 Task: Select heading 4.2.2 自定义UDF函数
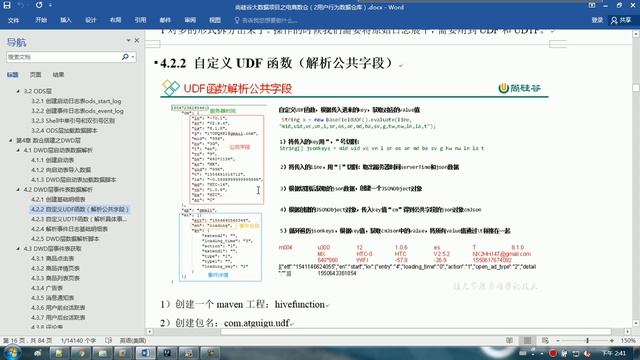click(80, 209)
